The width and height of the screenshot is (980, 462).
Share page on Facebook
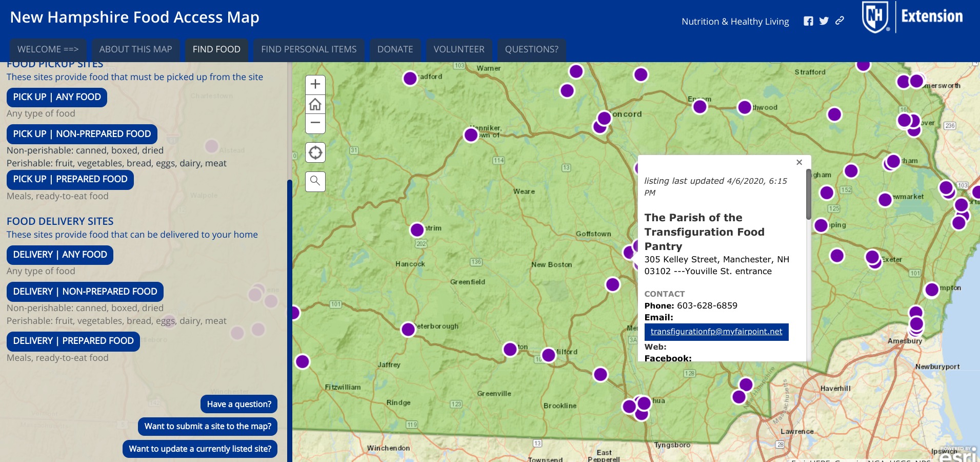[x=808, y=21]
